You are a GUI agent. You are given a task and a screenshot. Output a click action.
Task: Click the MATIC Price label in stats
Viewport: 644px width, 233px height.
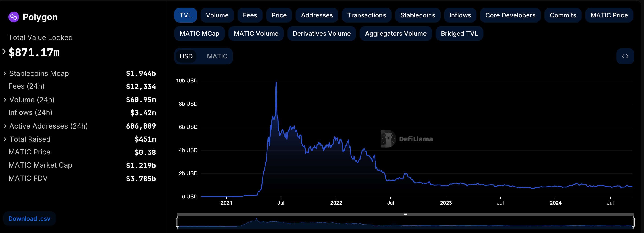[x=29, y=152]
